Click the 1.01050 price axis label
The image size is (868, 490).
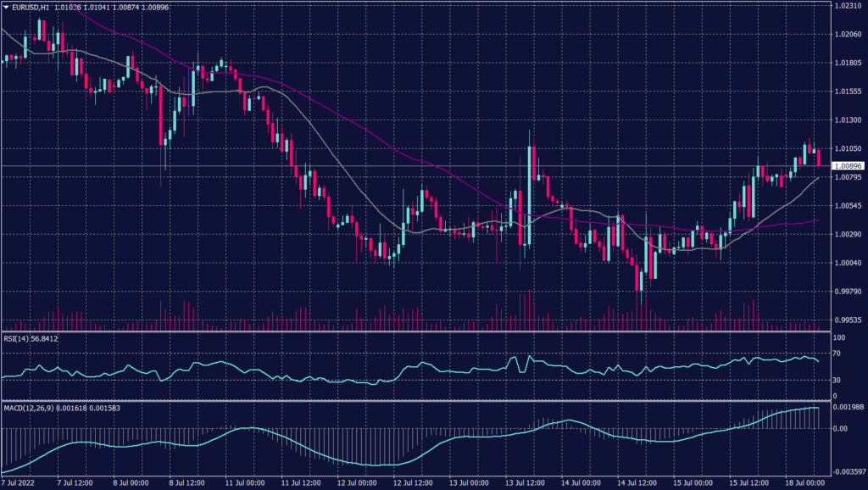point(847,148)
